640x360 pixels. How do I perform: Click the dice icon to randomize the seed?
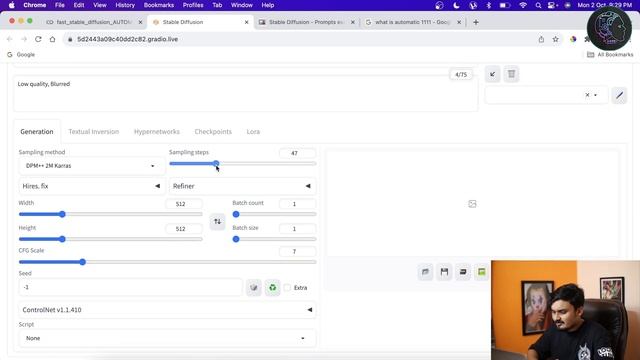[x=253, y=287]
